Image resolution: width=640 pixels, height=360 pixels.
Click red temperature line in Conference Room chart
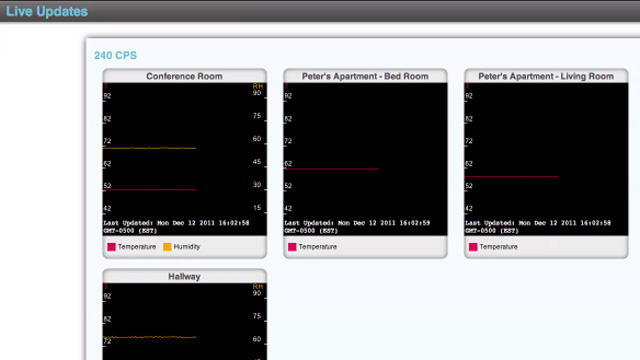149,190
